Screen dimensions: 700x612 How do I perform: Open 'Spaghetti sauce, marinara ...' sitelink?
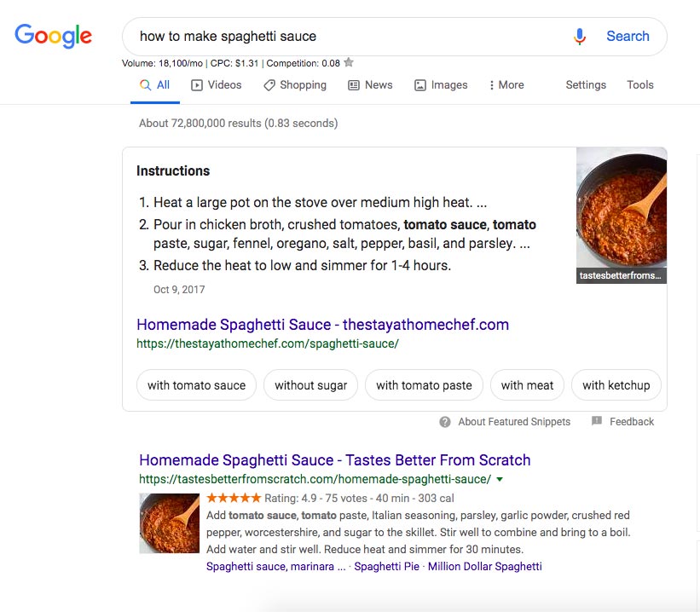(275, 567)
